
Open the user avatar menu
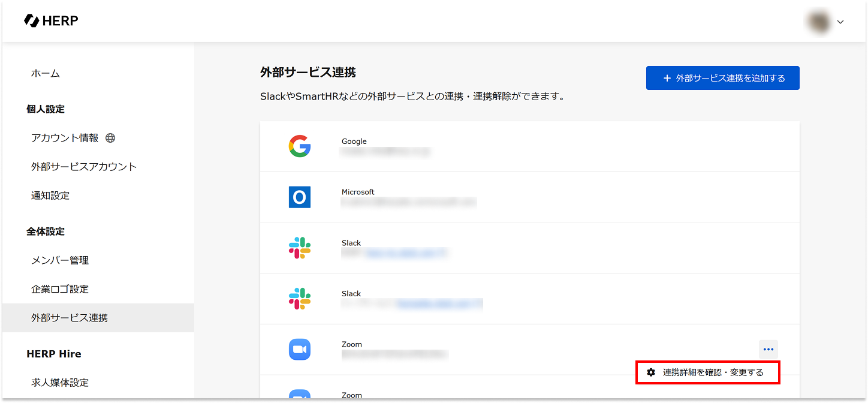pos(819,22)
